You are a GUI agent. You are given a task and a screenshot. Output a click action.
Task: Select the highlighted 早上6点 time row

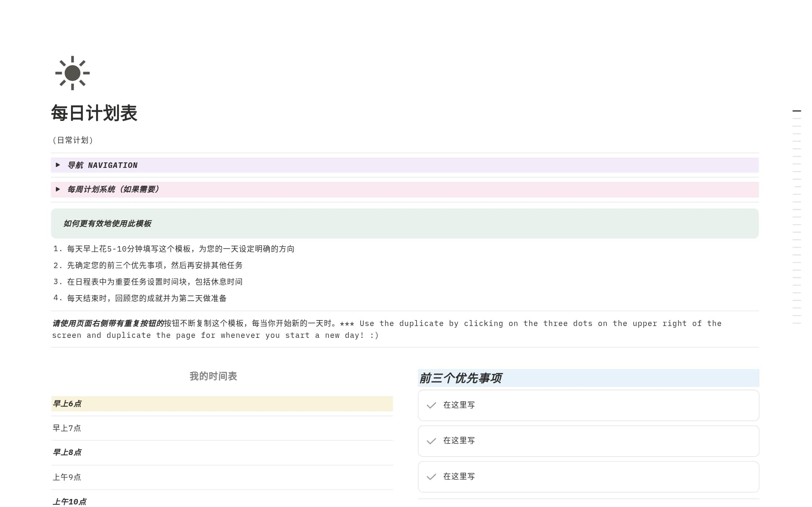(x=68, y=404)
